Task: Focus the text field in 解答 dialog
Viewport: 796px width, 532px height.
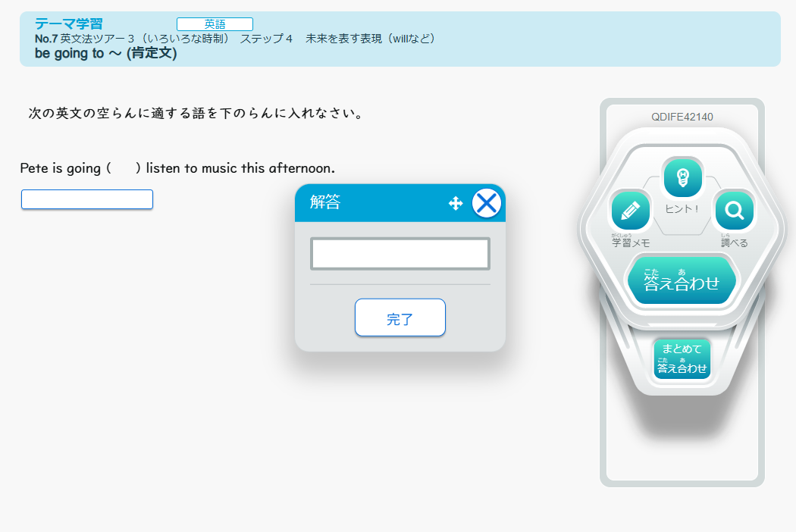Action: pos(400,254)
